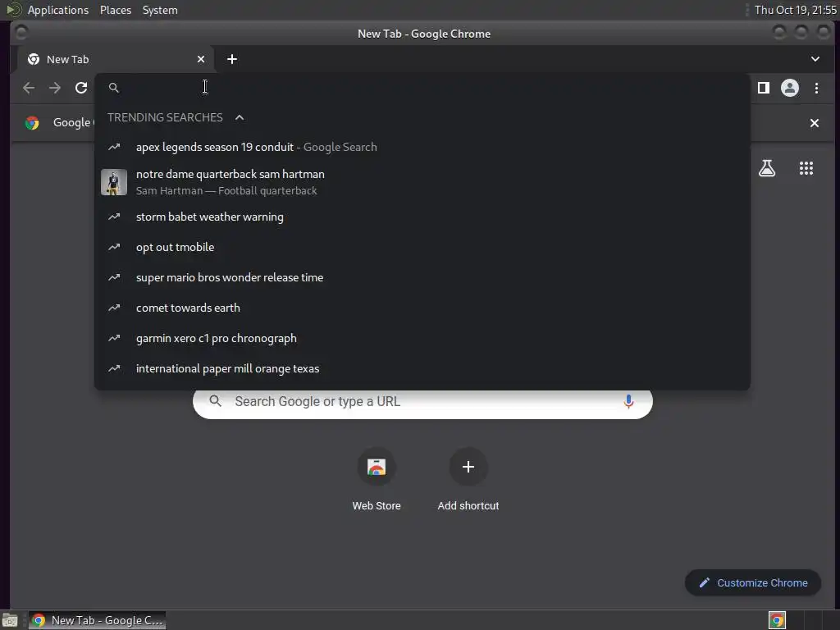Viewport: 840px width, 630px height.
Task: Click the Sam Hartman thumbnail image
Action: (114, 182)
